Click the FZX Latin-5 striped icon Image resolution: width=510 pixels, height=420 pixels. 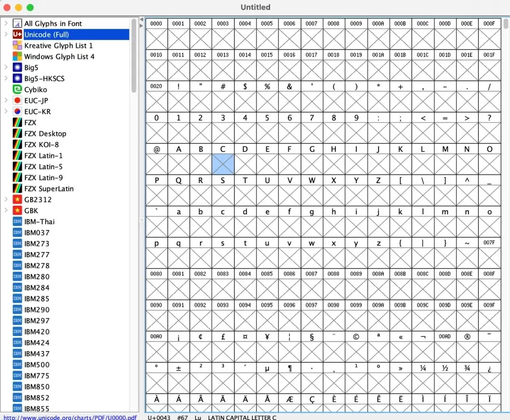(x=17, y=167)
